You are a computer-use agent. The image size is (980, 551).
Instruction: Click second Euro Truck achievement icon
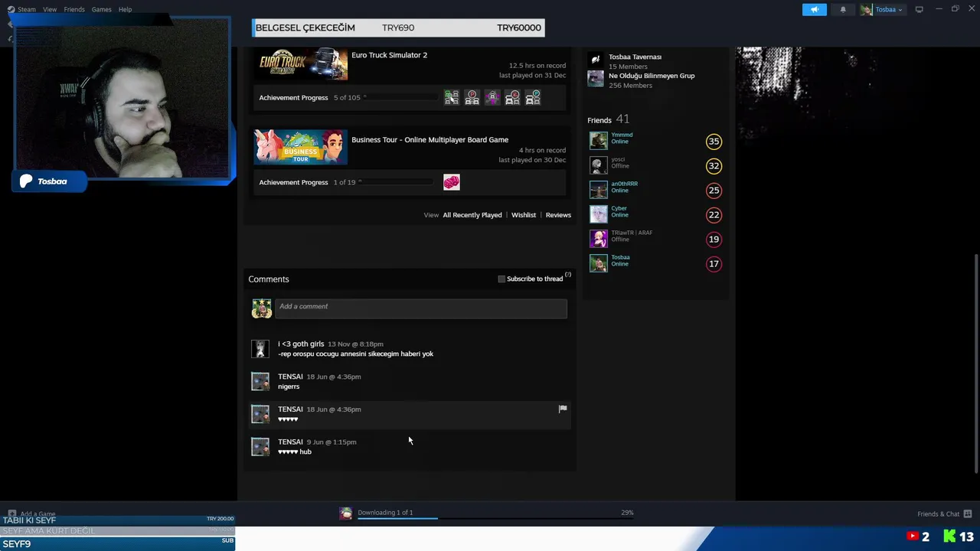(x=472, y=97)
